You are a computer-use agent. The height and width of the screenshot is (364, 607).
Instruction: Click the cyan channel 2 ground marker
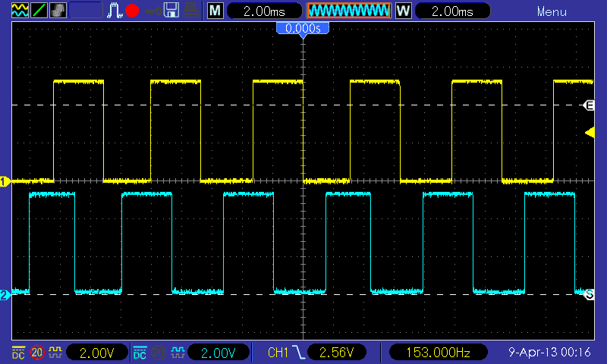[5, 294]
